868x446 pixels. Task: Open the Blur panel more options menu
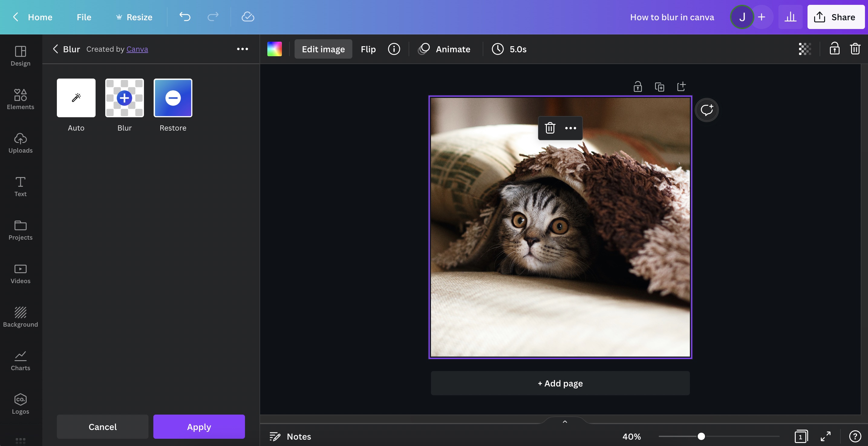pos(242,49)
